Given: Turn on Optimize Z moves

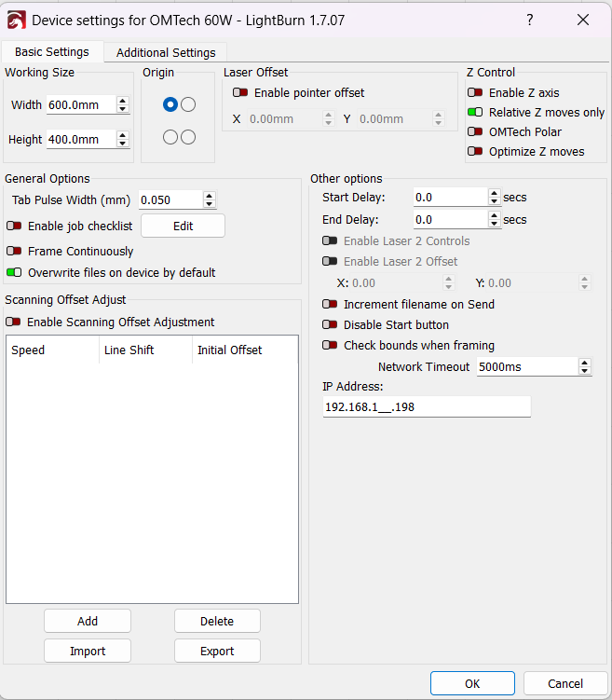Looking at the screenshot, I should tap(475, 151).
